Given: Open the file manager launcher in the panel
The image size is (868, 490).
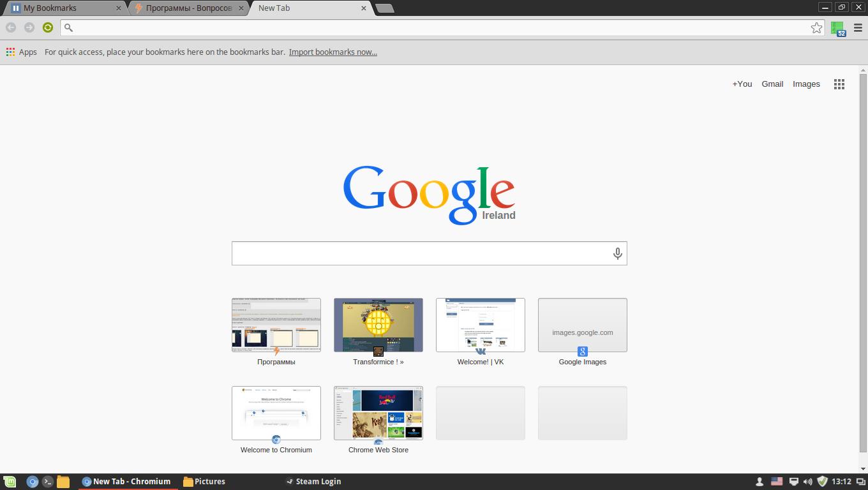Looking at the screenshot, I should coord(63,482).
